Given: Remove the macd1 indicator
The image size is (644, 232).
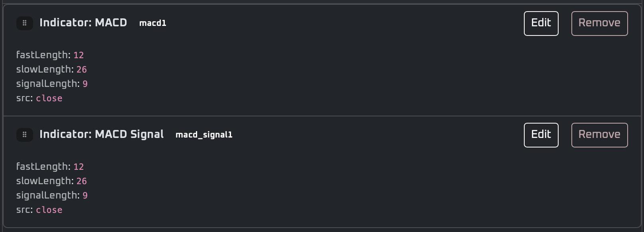Looking at the screenshot, I should 599,24.
